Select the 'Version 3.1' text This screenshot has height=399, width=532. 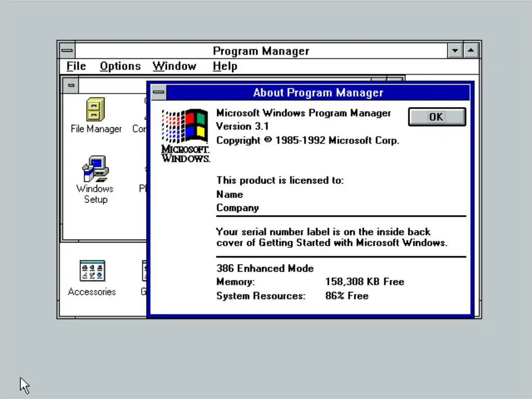click(x=243, y=126)
